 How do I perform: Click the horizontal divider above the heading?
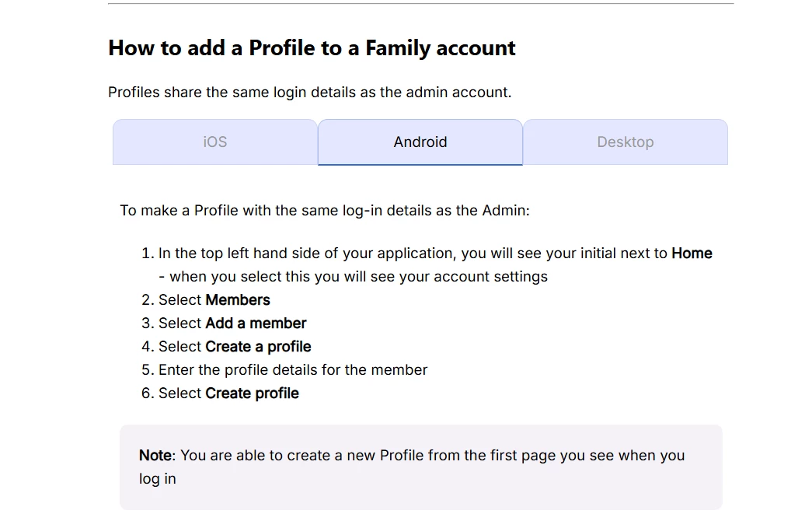tap(420, 4)
